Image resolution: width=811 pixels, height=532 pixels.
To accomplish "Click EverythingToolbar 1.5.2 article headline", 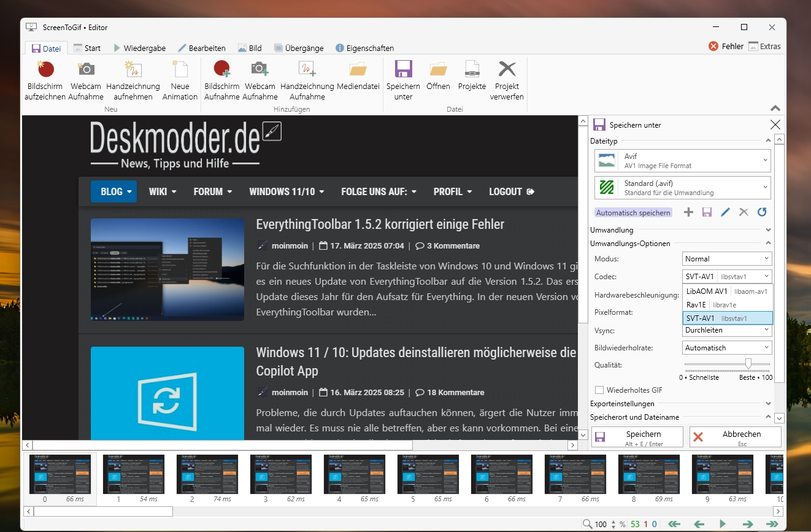I will [x=380, y=224].
